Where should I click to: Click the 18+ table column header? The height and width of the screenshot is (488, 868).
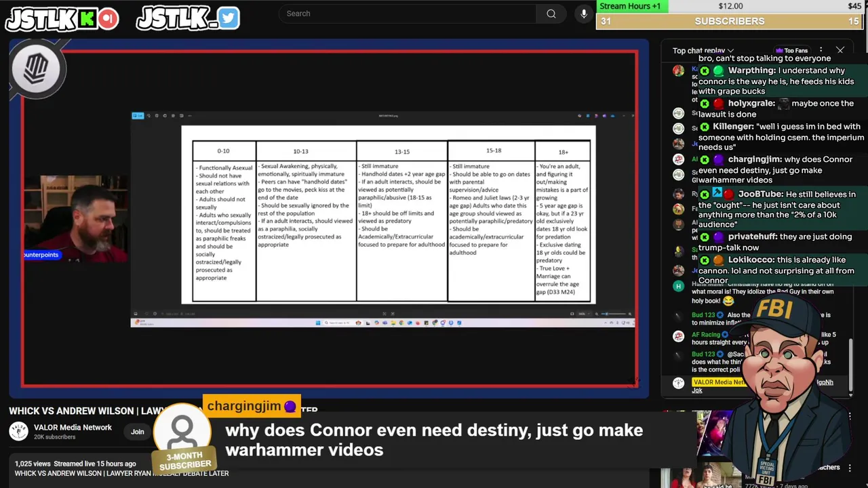pos(564,152)
